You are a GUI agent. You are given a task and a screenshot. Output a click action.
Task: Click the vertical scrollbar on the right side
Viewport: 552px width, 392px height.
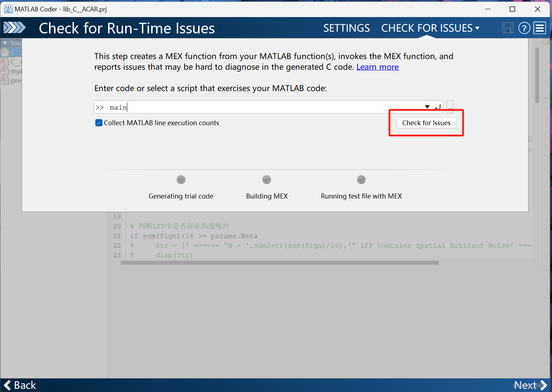coord(537,75)
